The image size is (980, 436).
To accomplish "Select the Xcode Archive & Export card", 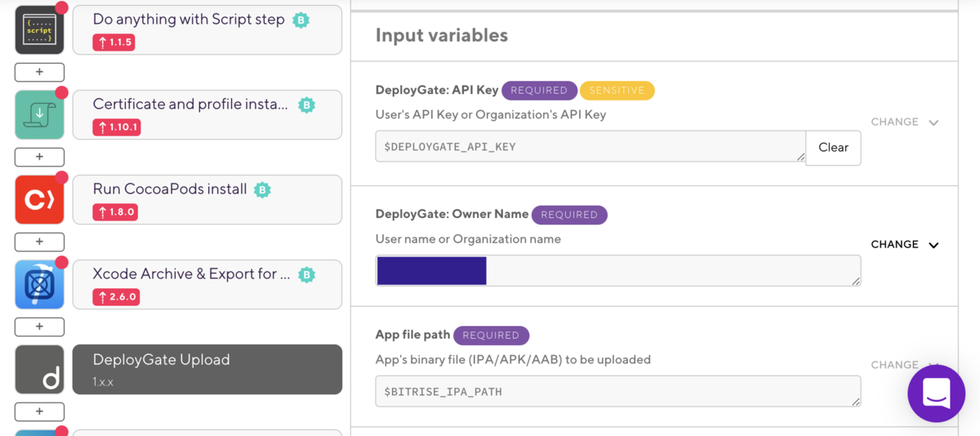I will pos(207,285).
